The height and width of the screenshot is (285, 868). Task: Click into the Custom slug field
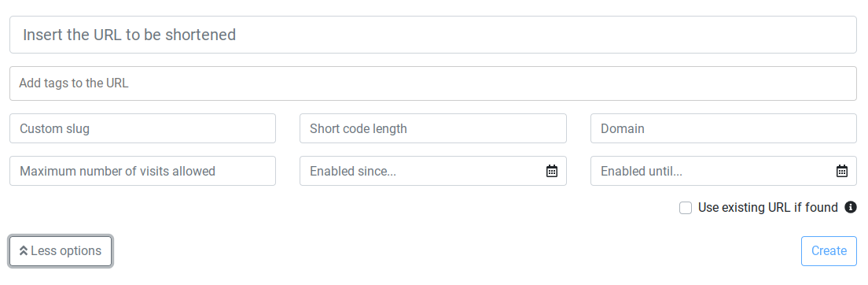(142, 128)
